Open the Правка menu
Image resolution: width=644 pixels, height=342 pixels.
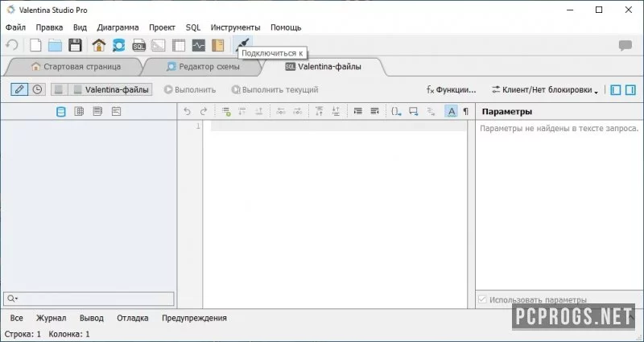click(x=49, y=27)
